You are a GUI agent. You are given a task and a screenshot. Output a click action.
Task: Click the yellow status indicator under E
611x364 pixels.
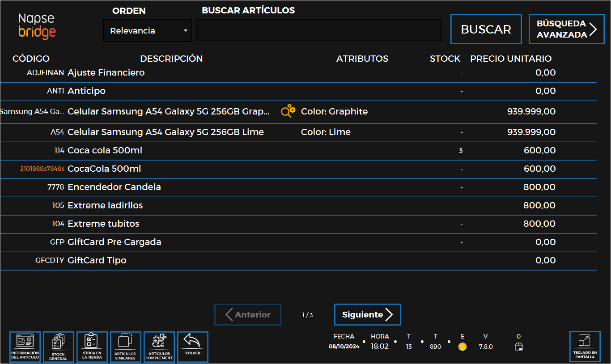click(462, 347)
